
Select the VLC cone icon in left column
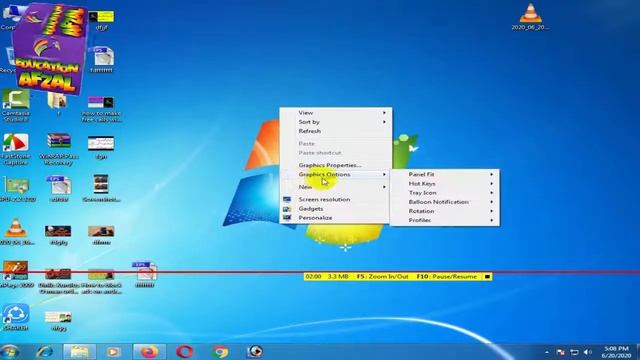pyautogui.click(x=16, y=231)
